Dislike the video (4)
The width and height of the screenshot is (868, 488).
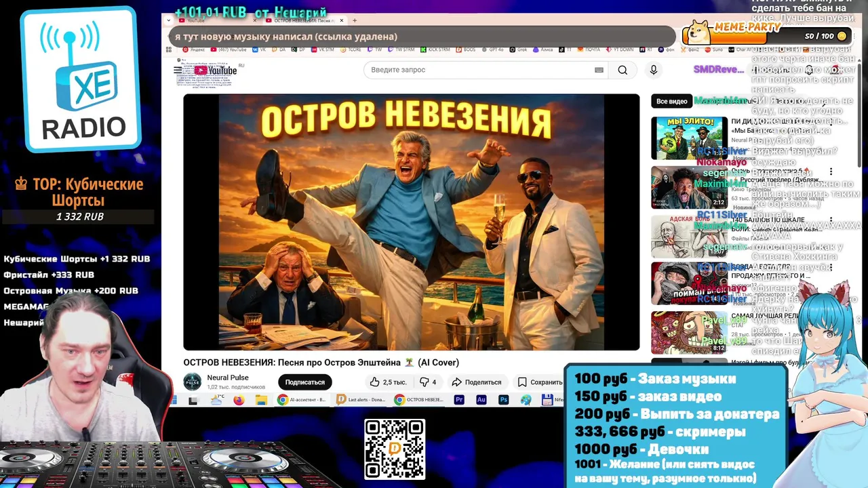click(428, 382)
